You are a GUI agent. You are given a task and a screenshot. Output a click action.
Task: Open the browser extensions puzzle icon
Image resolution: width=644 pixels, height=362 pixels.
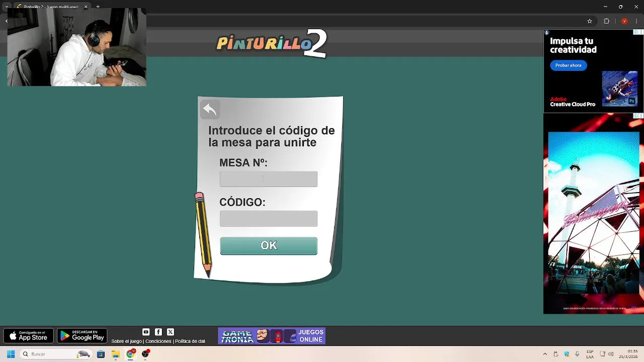[x=606, y=21]
